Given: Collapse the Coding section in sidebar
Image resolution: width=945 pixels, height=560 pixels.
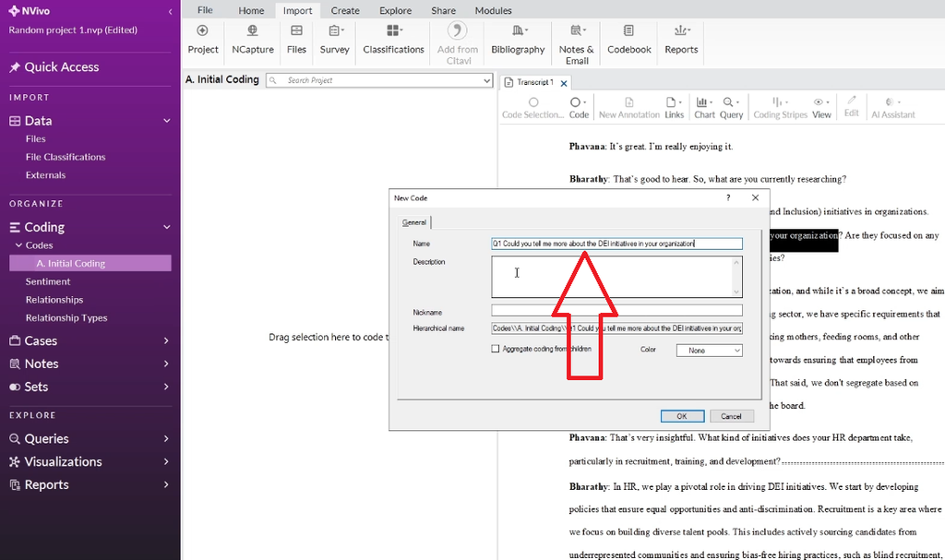Looking at the screenshot, I should click(167, 227).
